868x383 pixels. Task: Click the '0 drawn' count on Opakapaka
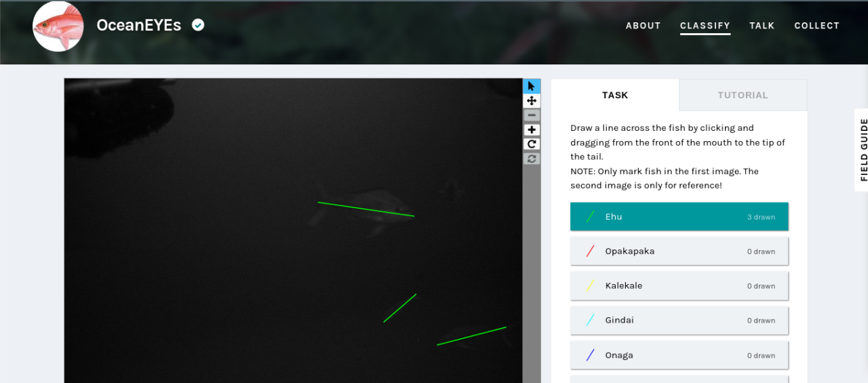point(761,252)
